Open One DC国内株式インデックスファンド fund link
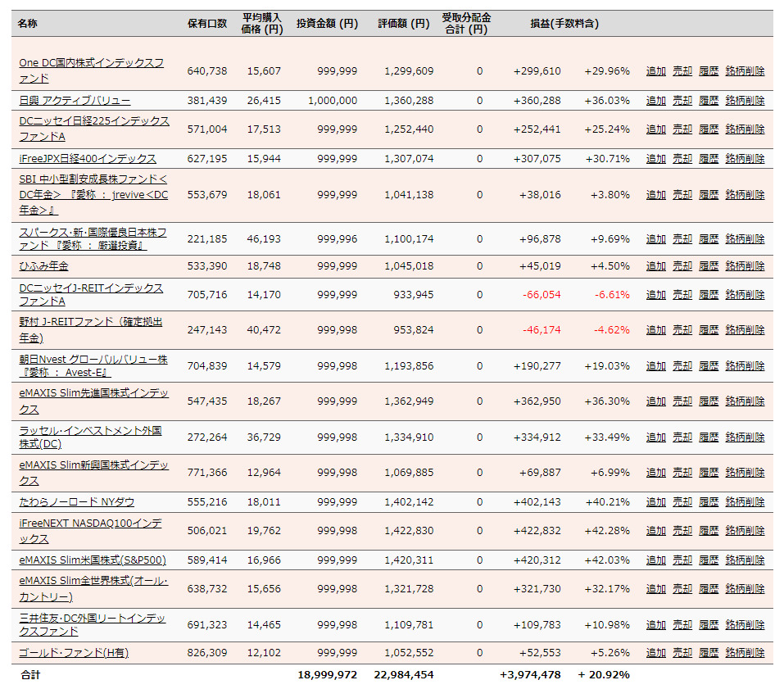This screenshot has width=784, height=689. 92,70
